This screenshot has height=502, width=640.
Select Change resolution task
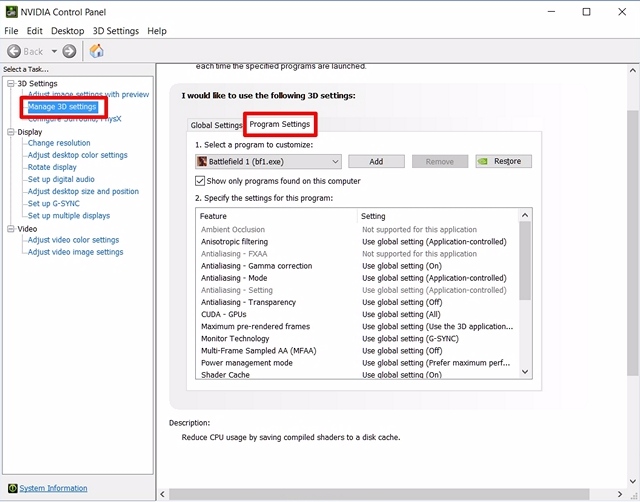tap(59, 143)
